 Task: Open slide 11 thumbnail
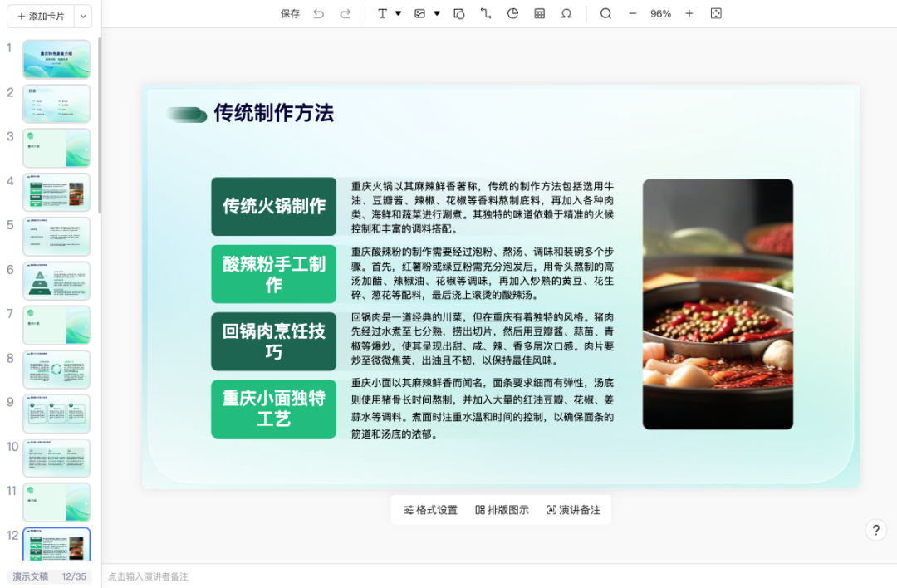pyautogui.click(x=56, y=502)
